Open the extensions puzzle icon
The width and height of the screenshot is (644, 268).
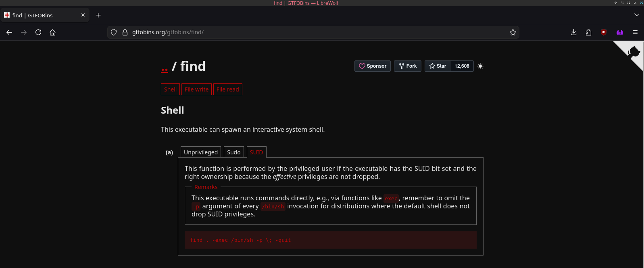[588, 32]
